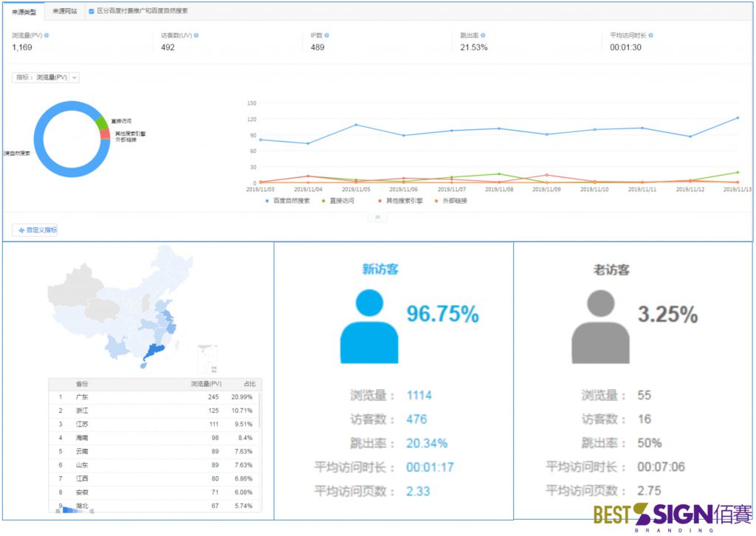
Task: Click the province table vertical scrollbar
Action: [259, 410]
